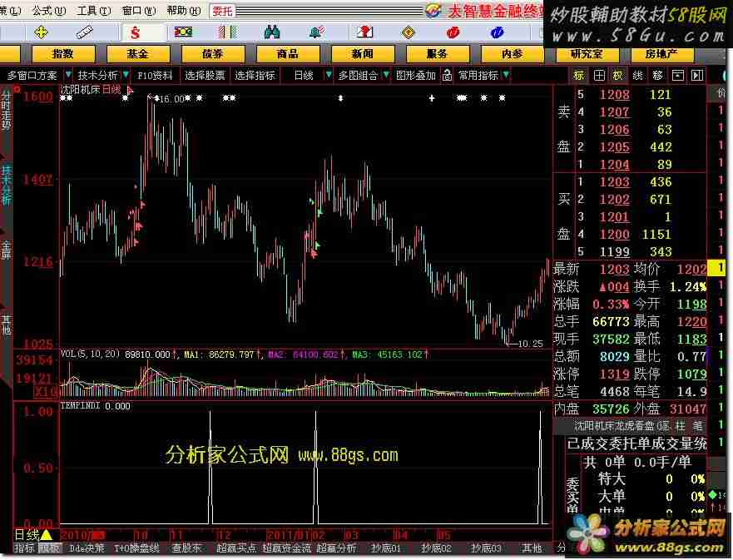The width and height of the screenshot is (733, 560).
Task: Select the 技术分析 side tab
Action: 6,185
